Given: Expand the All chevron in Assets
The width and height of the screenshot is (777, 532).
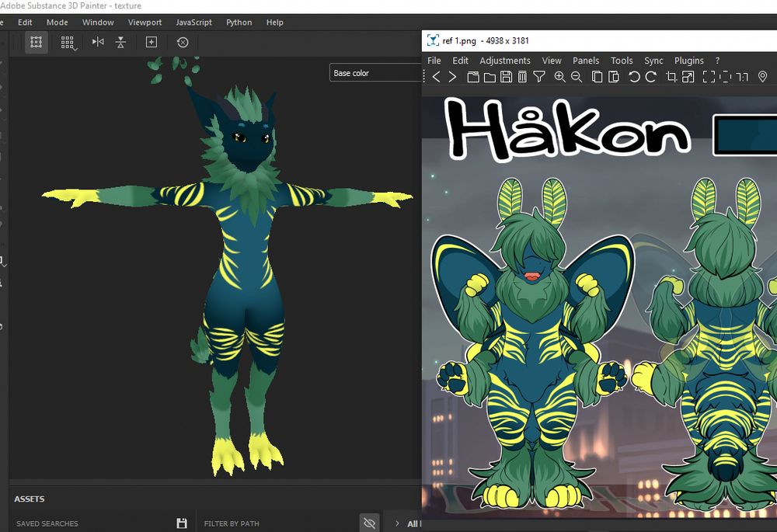Looking at the screenshot, I should point(398,523).
